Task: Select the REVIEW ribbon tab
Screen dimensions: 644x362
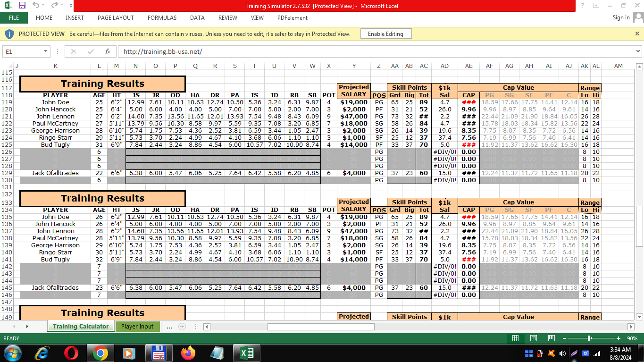Action: point(228,17)
